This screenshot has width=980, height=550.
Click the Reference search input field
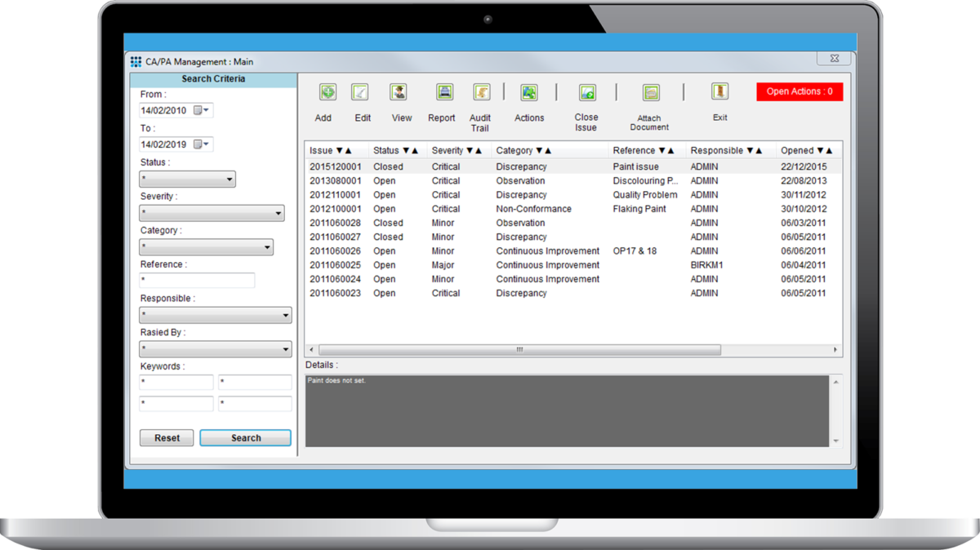tap(197, 281)
